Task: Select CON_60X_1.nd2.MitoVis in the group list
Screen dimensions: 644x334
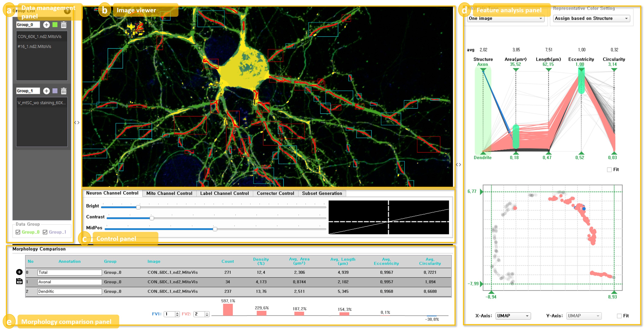Action: coord(40,36)
